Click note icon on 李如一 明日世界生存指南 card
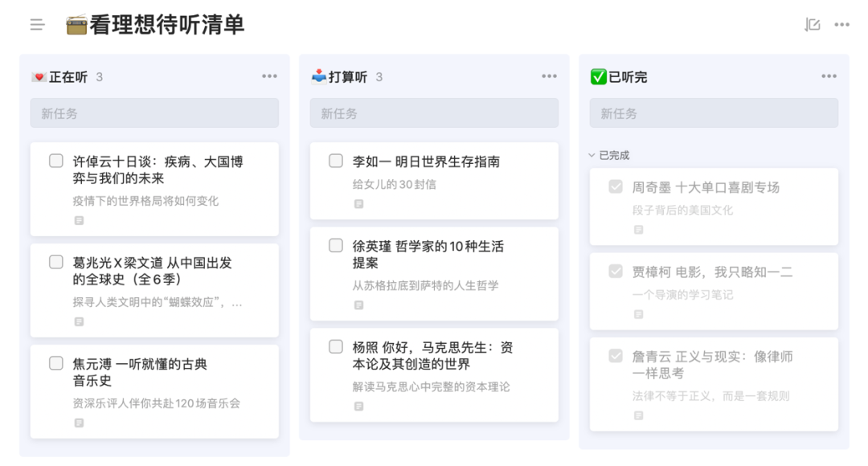 [358, 204]
